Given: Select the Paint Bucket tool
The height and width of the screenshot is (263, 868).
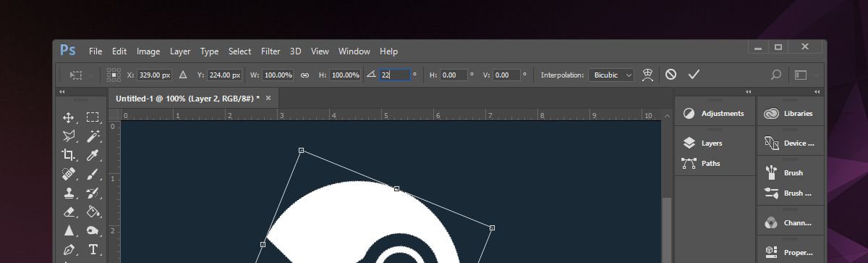Looking at the screenshot, I should click(93, 212).
